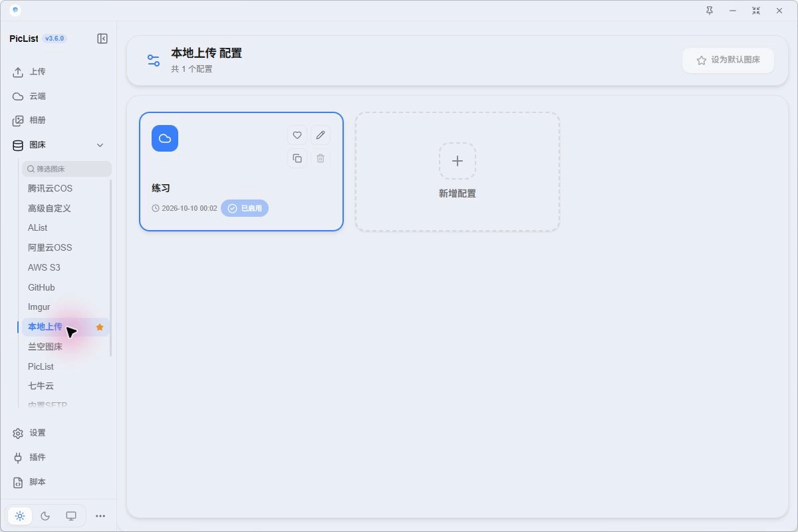The width and height of the screenshot is (798, 532).
Task: Collapse the 图床 section chevron
Action: 100,145
